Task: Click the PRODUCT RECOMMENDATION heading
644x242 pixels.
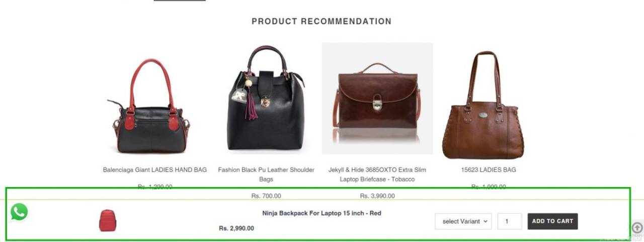Action: tap(321, 22)
